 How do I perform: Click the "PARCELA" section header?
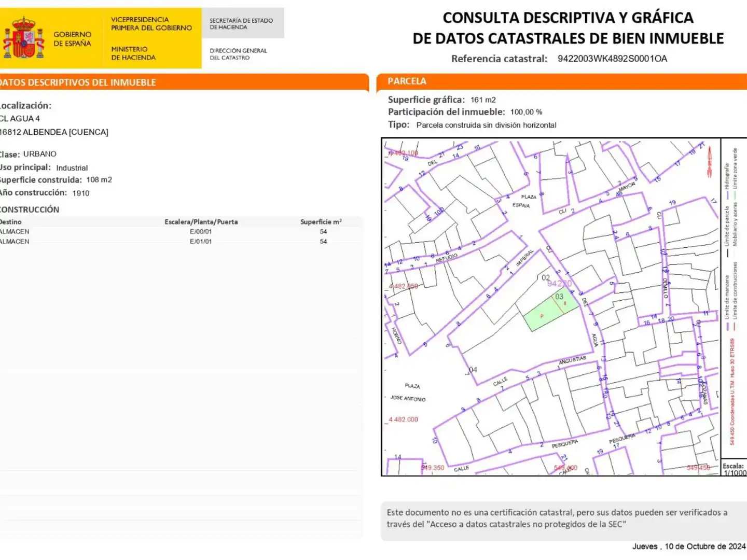(407, 81)
